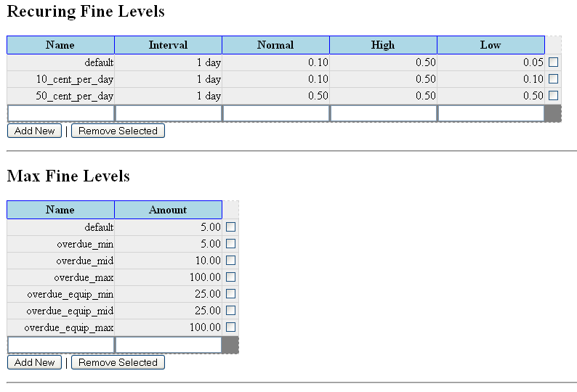577x392 pixels.
Task: Click Add New under Recuring Fine Levels
Action: point(34,131)
